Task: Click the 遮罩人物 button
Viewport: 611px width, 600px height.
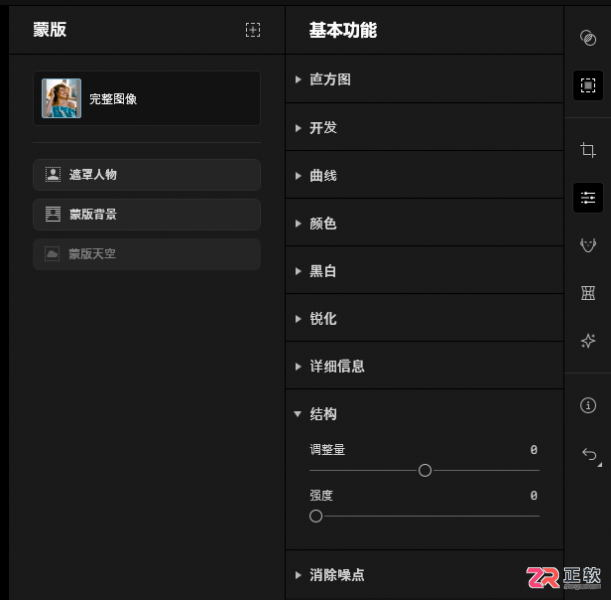Action: pos(147,175)
